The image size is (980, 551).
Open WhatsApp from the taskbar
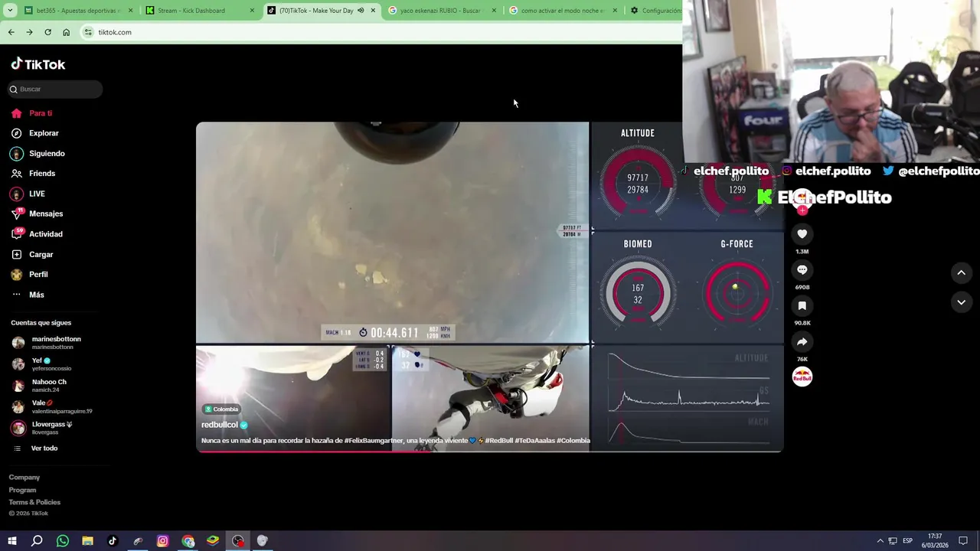pyautogui.click(x=63, y=541)
